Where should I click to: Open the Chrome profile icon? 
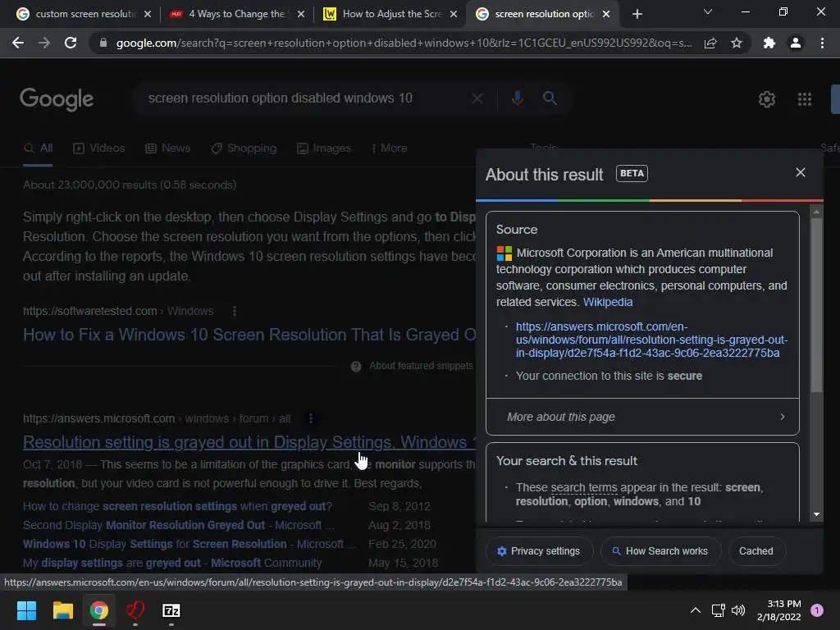click(796, 43)
